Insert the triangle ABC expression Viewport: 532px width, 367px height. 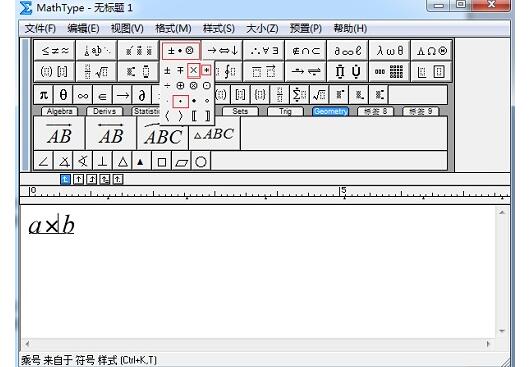pyautogui.click(x=214, y=133)
